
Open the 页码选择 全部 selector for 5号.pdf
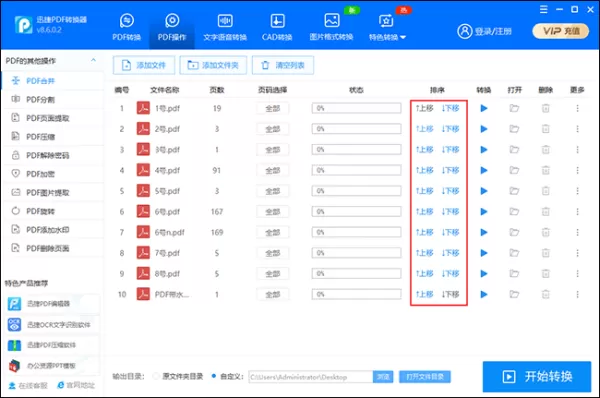272,191
